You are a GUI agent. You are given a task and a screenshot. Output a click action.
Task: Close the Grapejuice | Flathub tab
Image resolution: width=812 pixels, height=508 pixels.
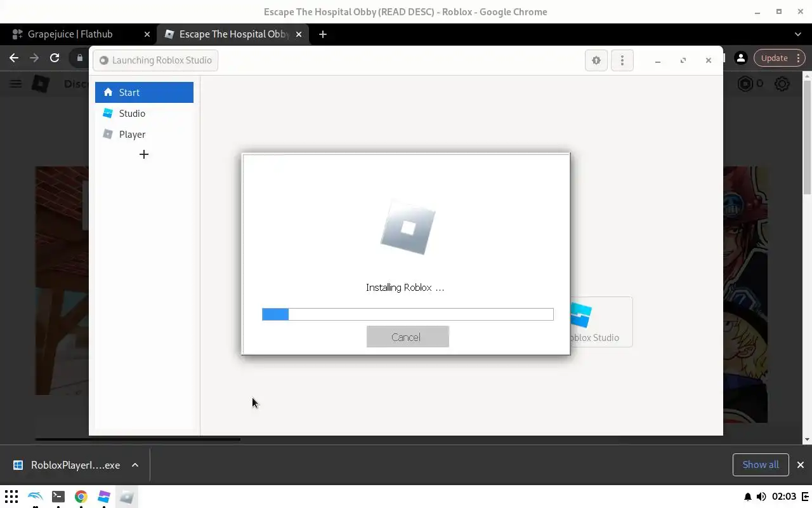147,34
